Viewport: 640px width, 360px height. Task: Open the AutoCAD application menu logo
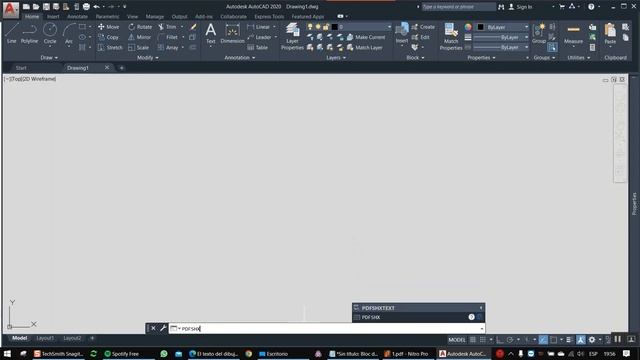pyautogui.click(x=10, y=9)
